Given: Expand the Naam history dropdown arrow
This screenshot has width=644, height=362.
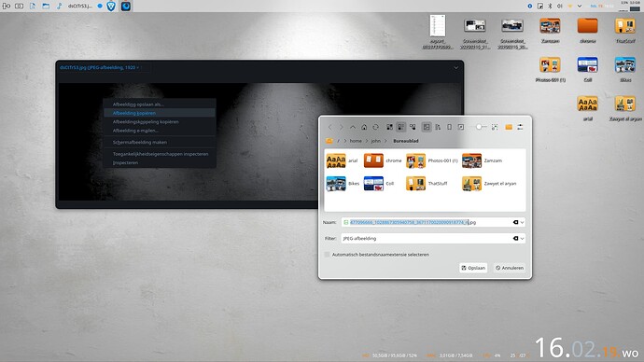Looking at the screenshot, I should coord(522,222).
